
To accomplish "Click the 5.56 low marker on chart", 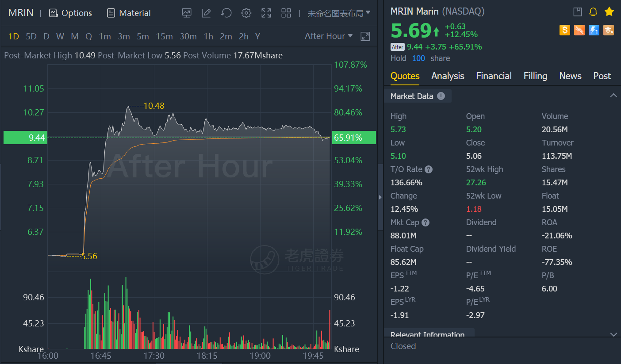I will (89, 256).
